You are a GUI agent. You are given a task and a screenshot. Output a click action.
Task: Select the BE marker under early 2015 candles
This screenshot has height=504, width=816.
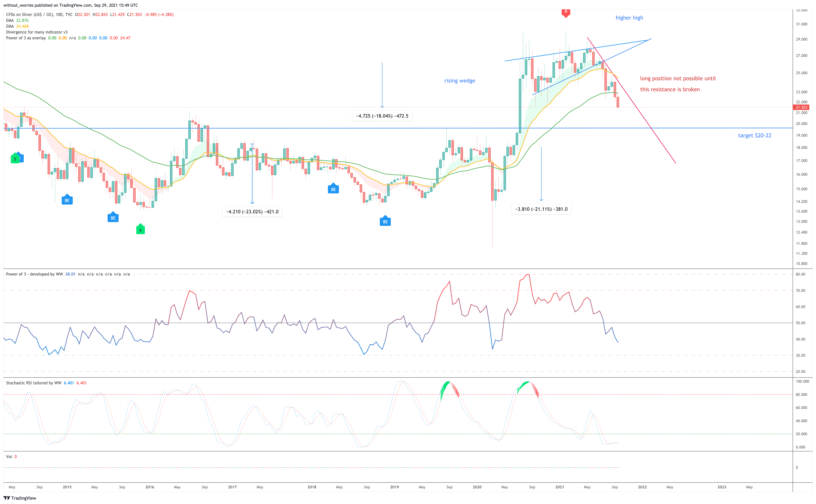(x=67, y=200)
